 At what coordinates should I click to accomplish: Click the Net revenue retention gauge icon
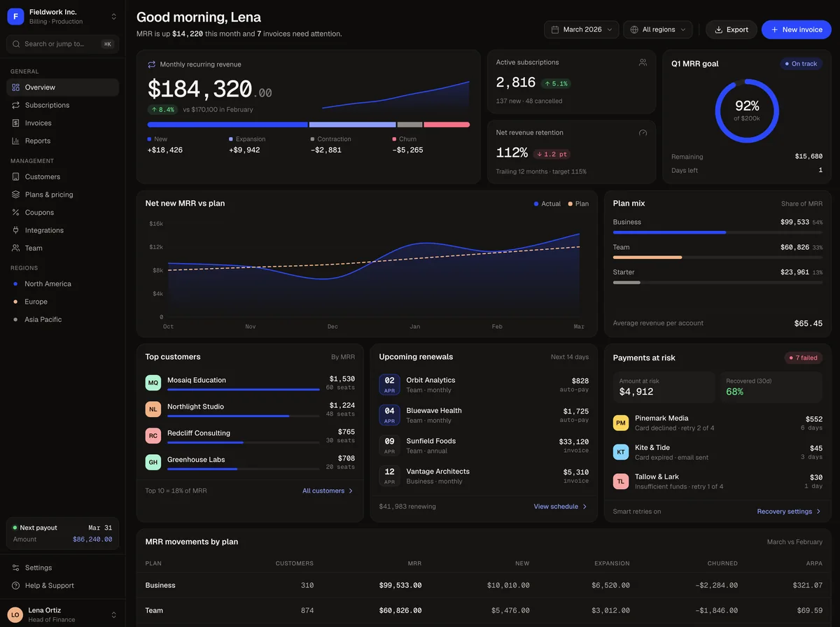point(643,133)
